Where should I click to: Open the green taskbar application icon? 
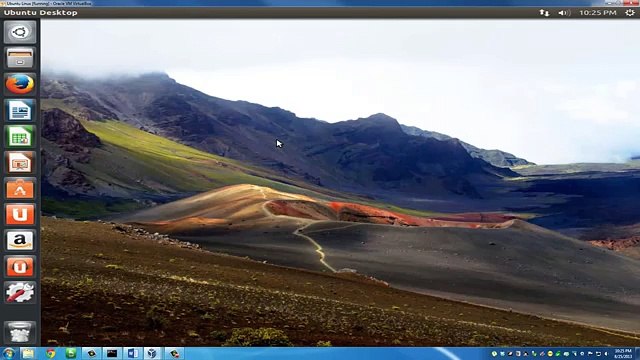[x=71, y=353]
